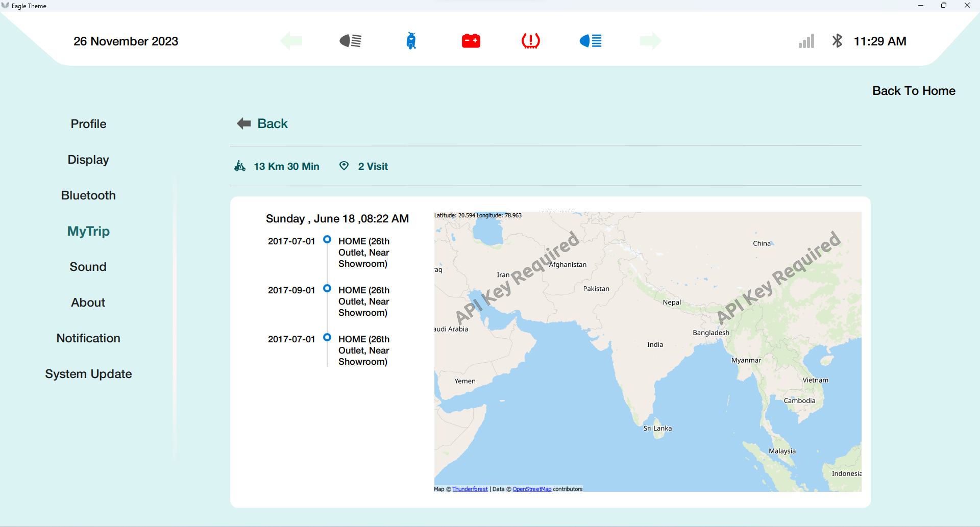Click the 2 Visit count text
The height and width of the screenshot is (527, 980).
click(x=373, y=166)
